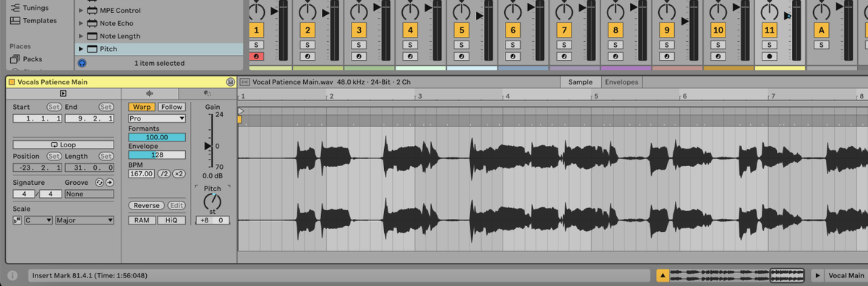Expand the Pitch device
This screenshot has width=868, height=286.
coord(81,49)
